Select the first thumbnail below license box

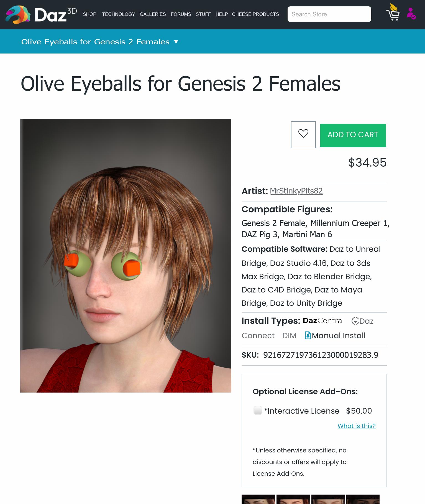[x=258, y=499]
